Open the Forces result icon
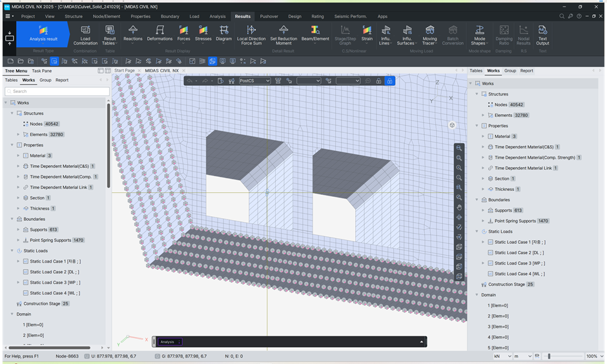This screenshot has width=607, height=364. 183,34
